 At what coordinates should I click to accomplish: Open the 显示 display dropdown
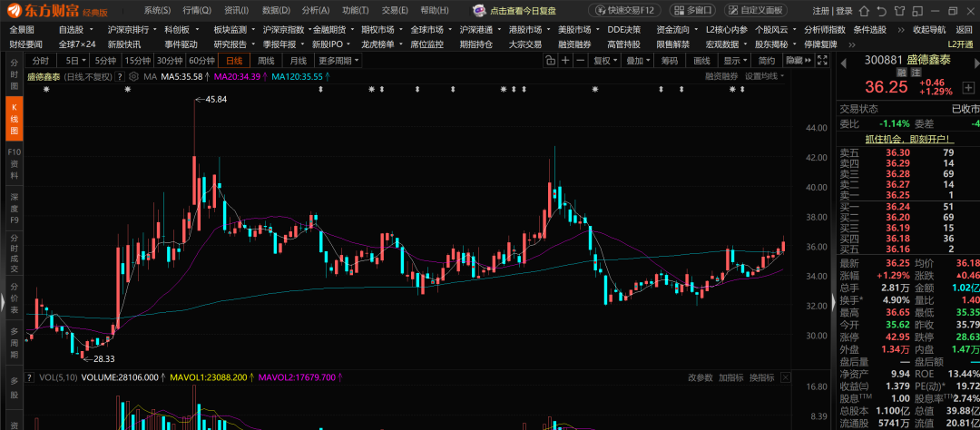click(x=735, y=61)
